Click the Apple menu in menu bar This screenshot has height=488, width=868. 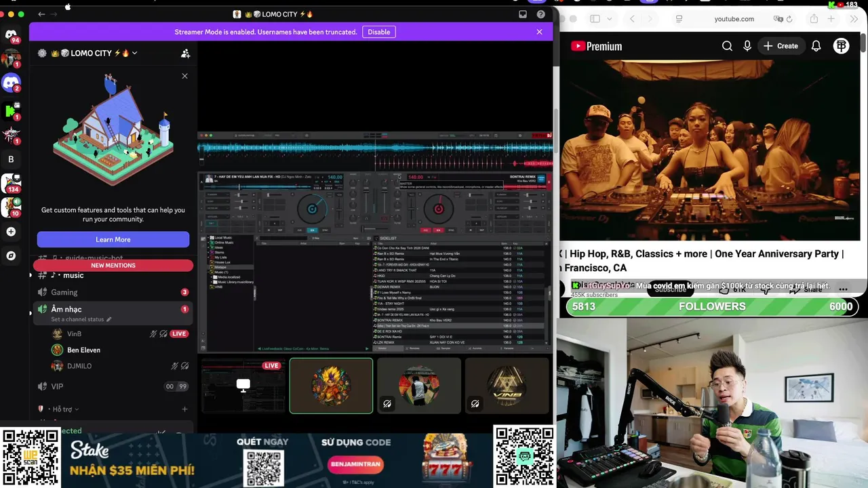click(68, 6)
